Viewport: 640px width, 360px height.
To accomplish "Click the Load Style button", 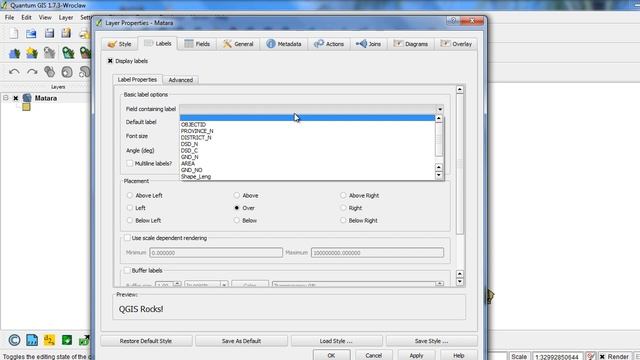I will [x=336, y=341].
